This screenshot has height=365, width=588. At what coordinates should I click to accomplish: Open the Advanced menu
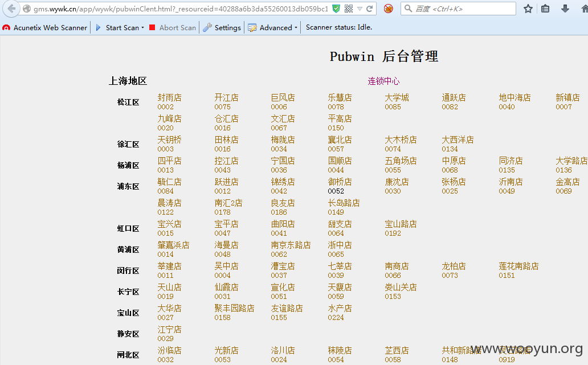[273, 27]
